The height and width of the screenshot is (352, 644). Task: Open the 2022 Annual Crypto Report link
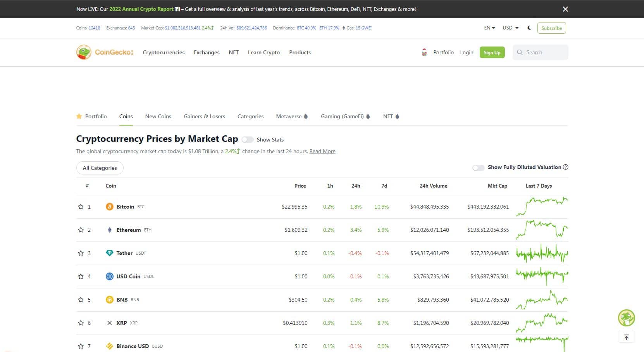141,9
